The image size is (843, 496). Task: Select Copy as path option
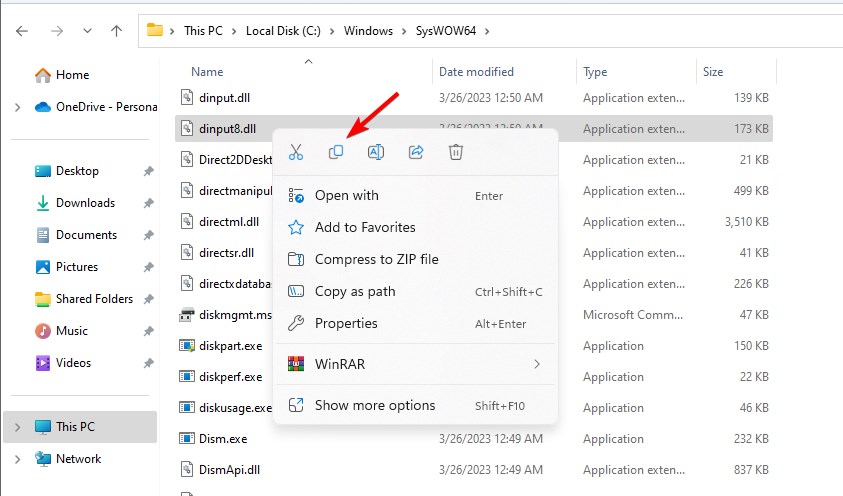(x=416, y=291)
